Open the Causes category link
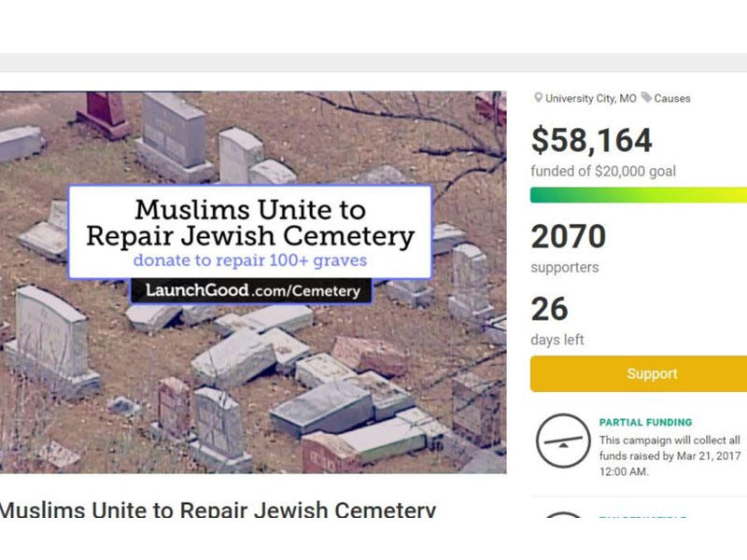 (x=672, y=98)
